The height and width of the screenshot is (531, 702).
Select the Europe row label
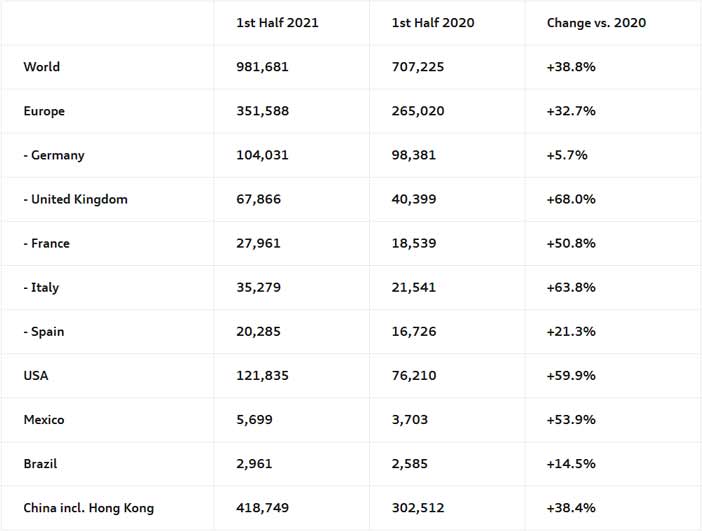[44, 111]
